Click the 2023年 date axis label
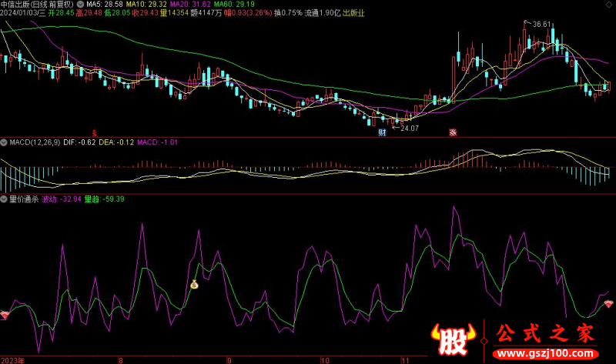Image resolution: width=616 pixels, height=364 pixels. click(x=12, y=359)
